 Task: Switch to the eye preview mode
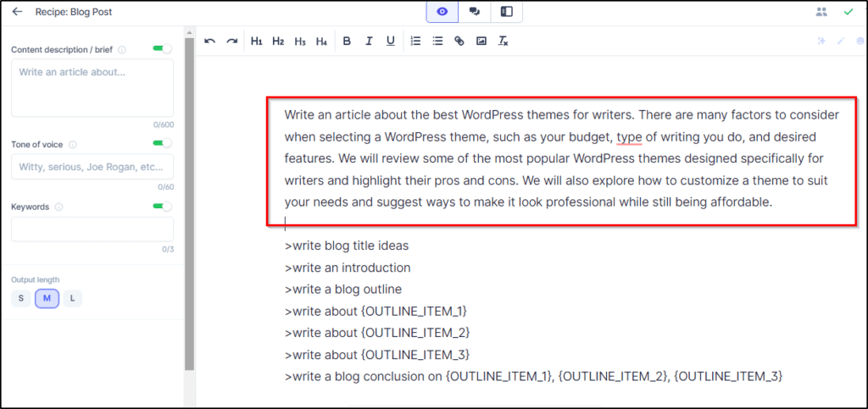tap(442, 12)
